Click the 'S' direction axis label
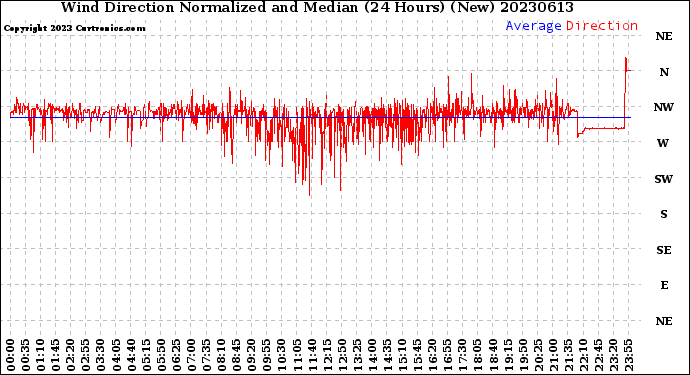 click(664, 214)
